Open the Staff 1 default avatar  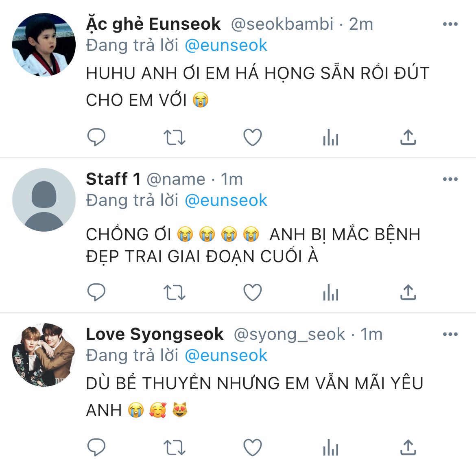(x=44, y=200)
